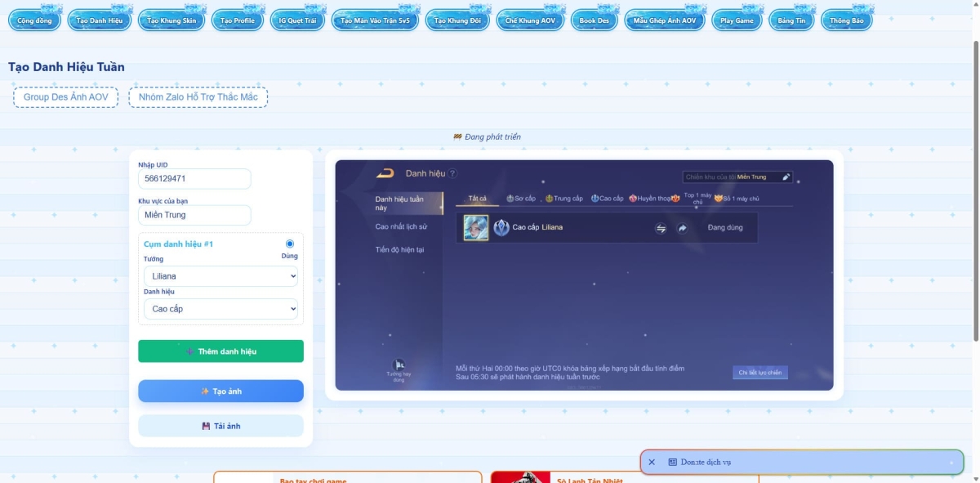The width and height of the screenshot is (980, 483).
Task: Open Tạo Khung Đôi nav button
Action: tap(457, 20)
